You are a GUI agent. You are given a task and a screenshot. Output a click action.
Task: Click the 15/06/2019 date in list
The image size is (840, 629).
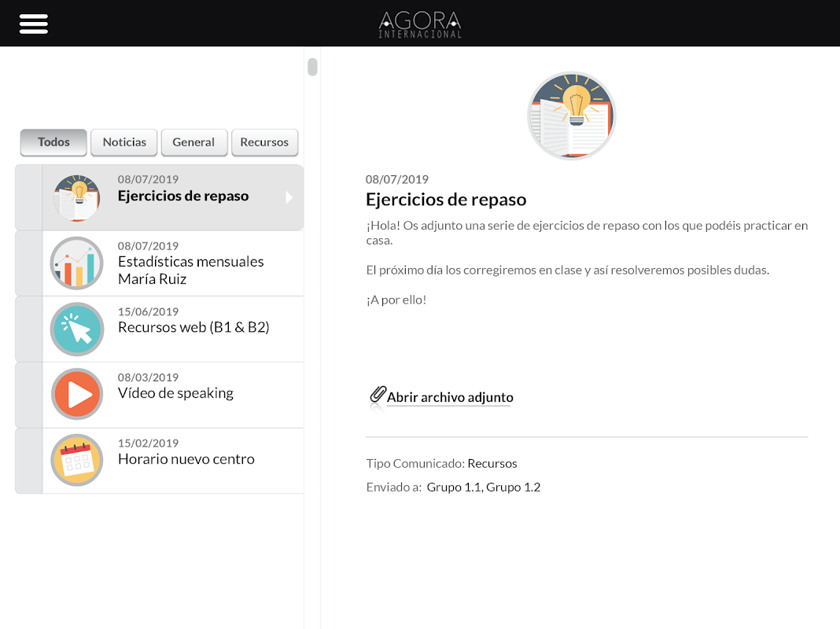click(x=149, y=311)
